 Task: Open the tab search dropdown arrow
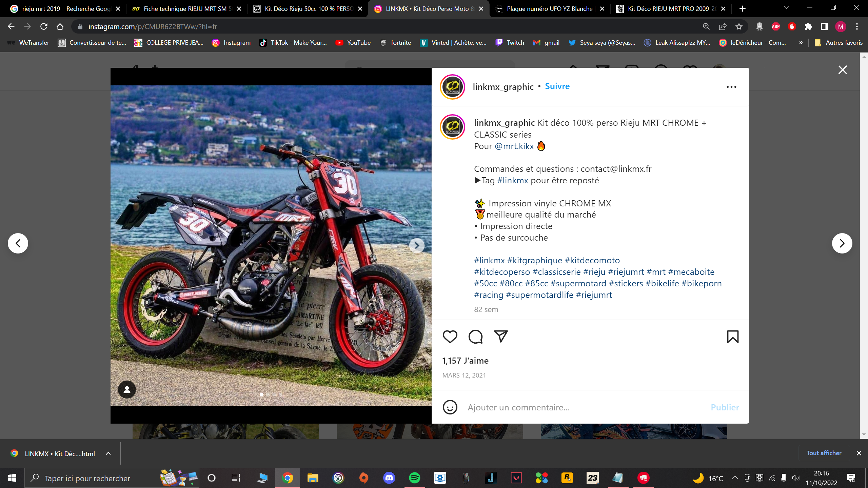pos(786,8)
